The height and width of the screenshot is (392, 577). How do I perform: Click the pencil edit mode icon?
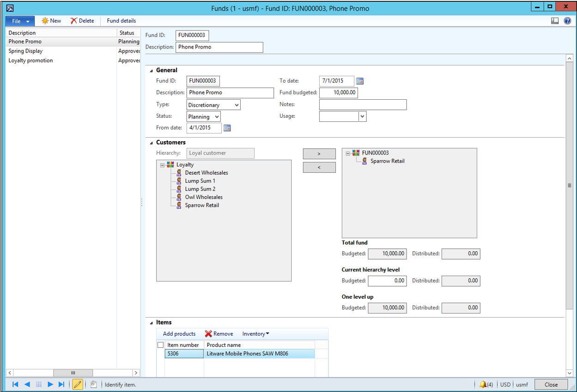pos(78,384)
